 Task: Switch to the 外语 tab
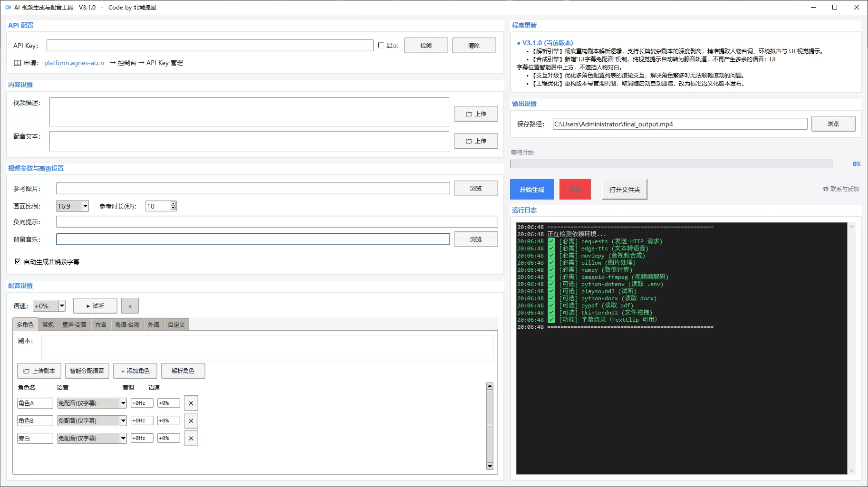154,325
